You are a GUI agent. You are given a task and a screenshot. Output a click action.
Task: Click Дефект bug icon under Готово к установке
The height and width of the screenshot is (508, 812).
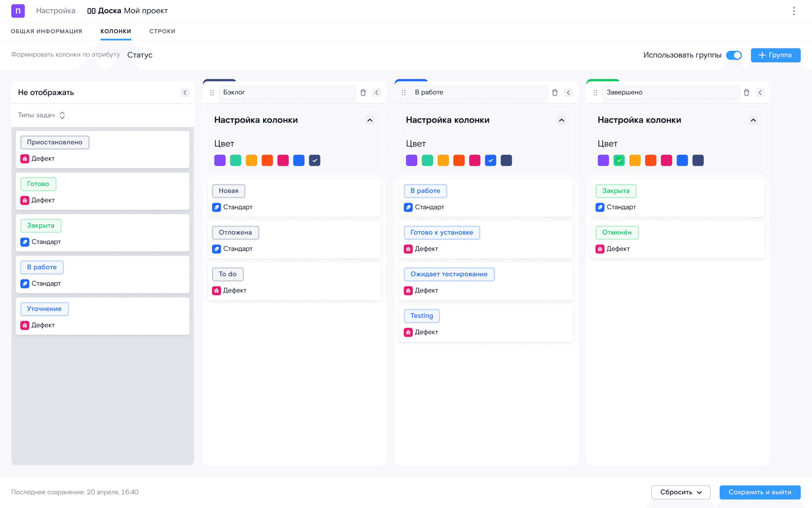[408, 249]
